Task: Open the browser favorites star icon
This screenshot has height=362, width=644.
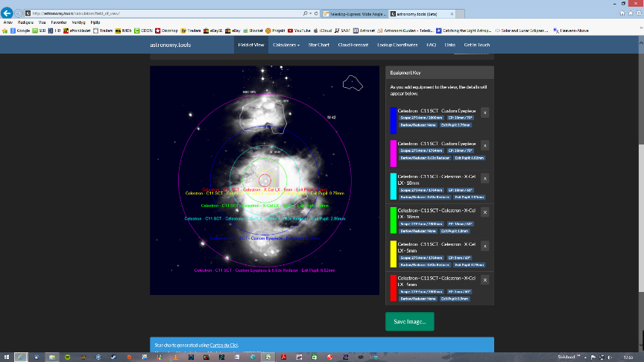Action: (x=631, y=13)
